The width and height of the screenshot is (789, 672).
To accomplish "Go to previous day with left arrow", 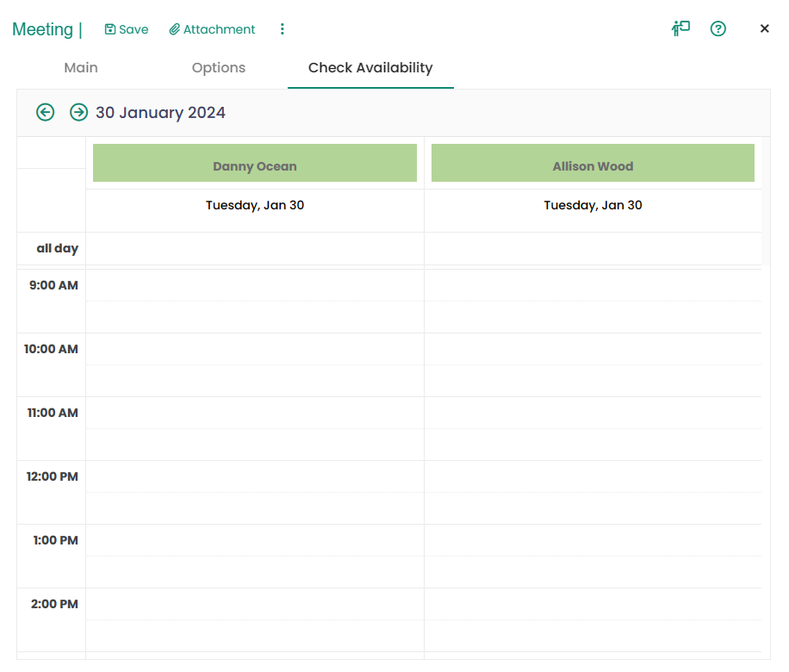I will 46,112.
